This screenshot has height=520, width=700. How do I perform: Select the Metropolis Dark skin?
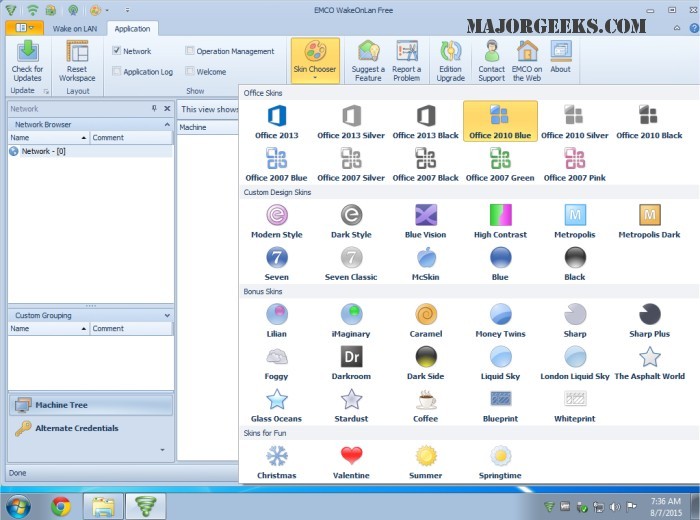tap(649, 221)
